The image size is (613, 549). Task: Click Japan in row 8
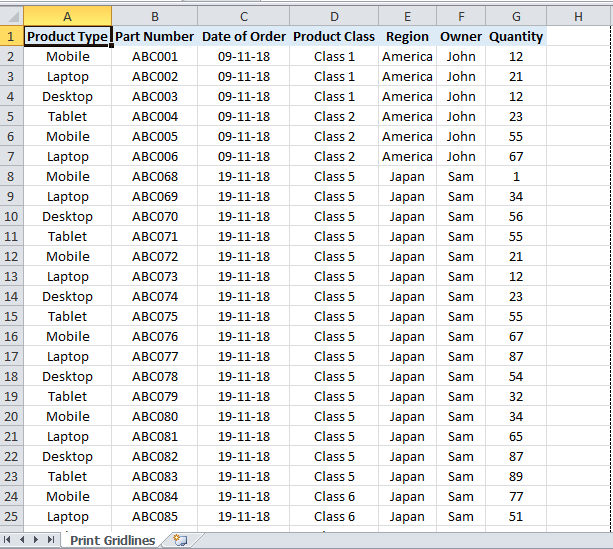(407, 176)
